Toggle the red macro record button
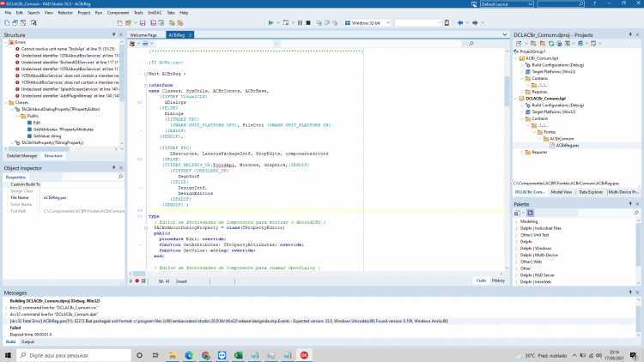The height and width of the screenshot is (362, 644). [137, 281]
